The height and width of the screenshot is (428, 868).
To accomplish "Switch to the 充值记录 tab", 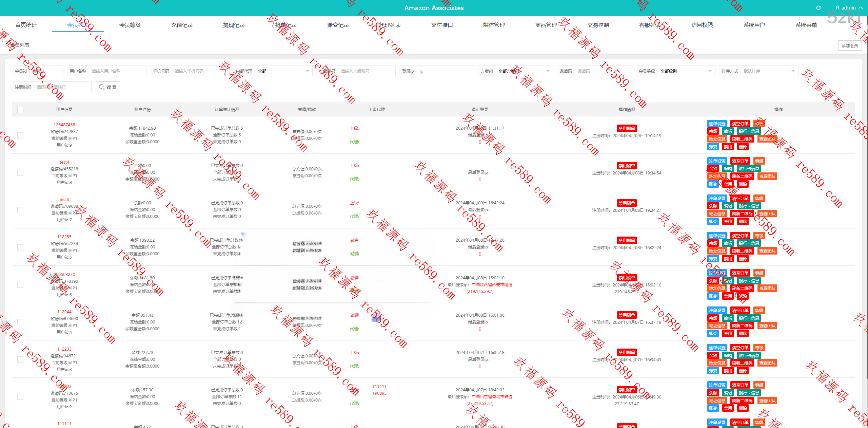I will [x=182, y=25].
